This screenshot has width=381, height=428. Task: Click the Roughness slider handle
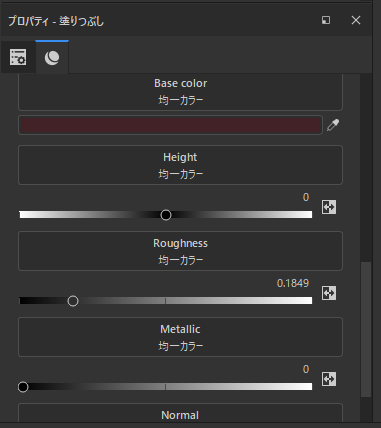tap(73, 301)
